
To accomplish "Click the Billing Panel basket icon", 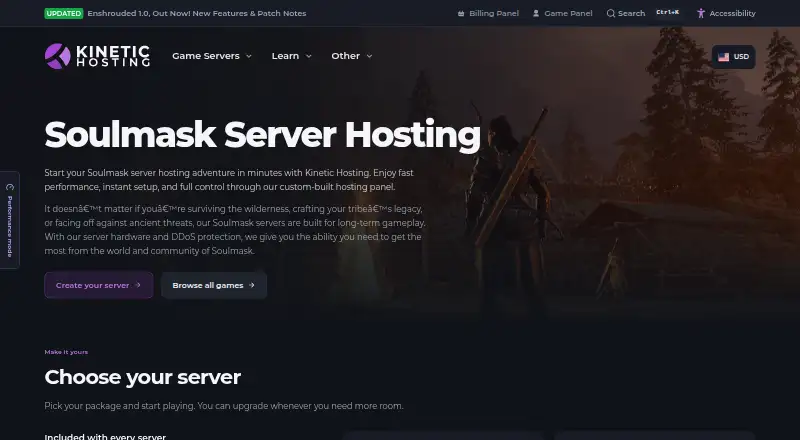I will pyautogui.click(x=461, y=14).
